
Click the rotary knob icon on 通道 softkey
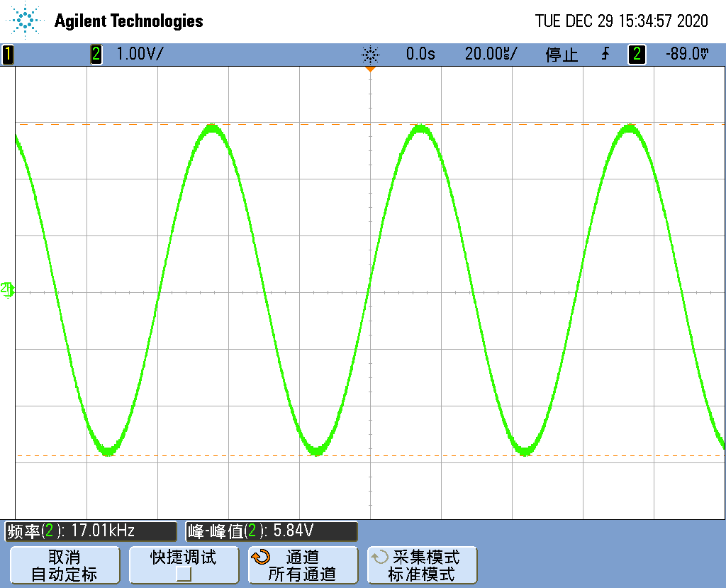(x=261, y=557)
